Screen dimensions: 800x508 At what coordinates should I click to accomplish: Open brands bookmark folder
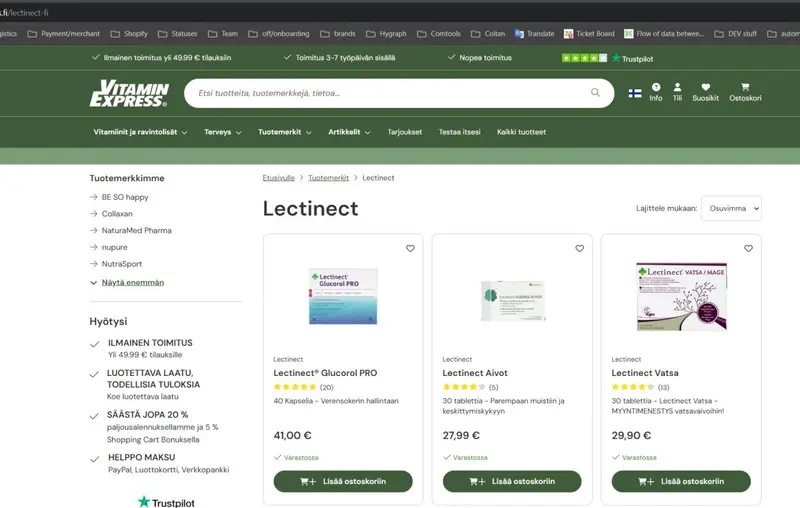pyautogui.click(x=338, y=34)
